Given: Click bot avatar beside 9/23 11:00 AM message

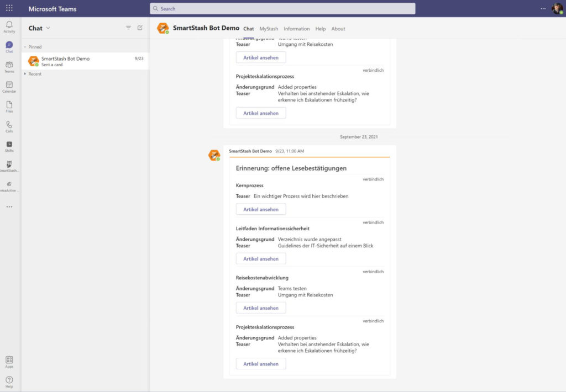Looking at the screenshot, I should point(214,155).
